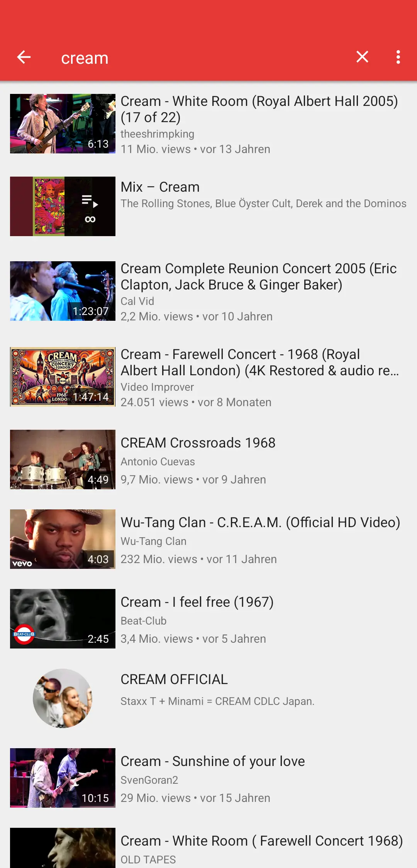Open White Room Farewell Concert 1968 title

(262, 841)
